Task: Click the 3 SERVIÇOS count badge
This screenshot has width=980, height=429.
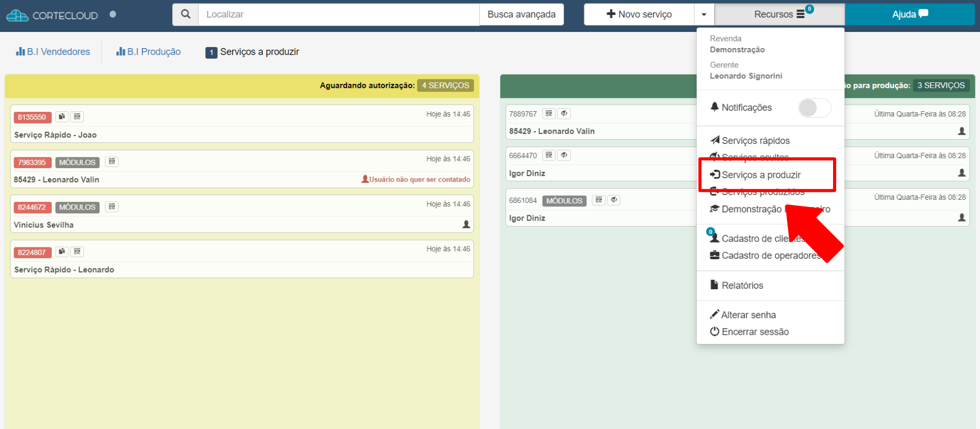Action: 941,85
